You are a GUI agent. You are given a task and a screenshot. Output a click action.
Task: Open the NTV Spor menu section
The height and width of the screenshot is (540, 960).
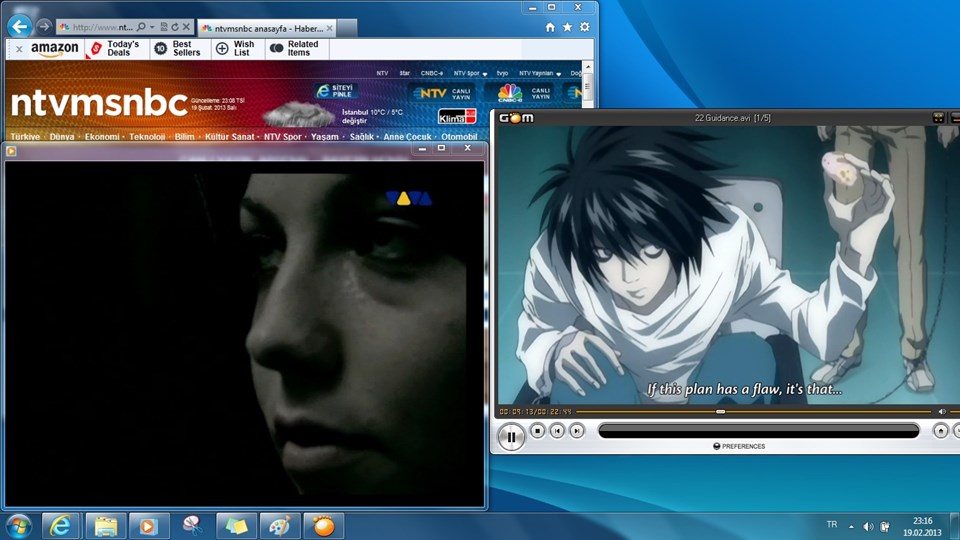click(x=282, y=137)
